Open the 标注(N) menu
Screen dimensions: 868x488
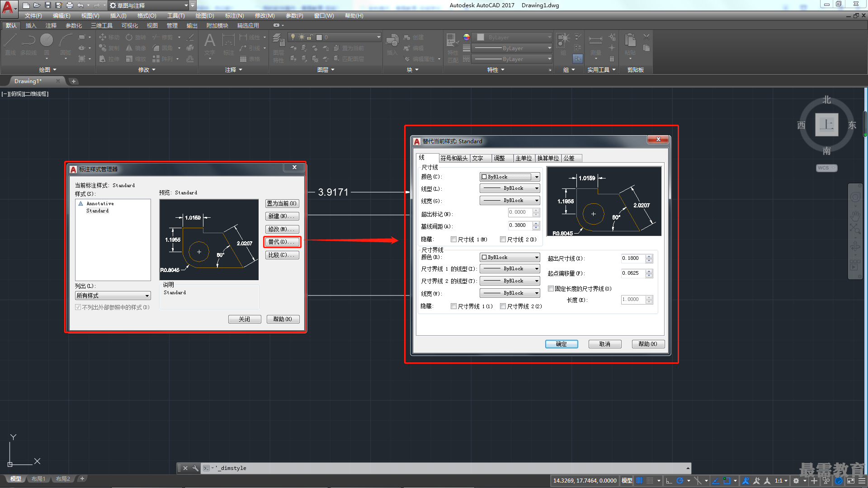click(234, 16)
